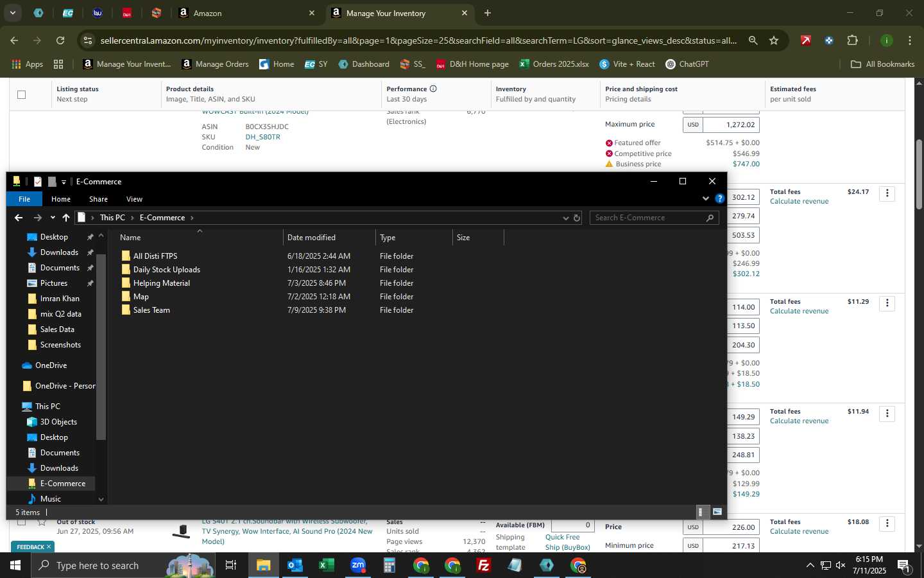Open options menu for $11.94 fees row
The image size is (924, 578).
coord(887,413)
